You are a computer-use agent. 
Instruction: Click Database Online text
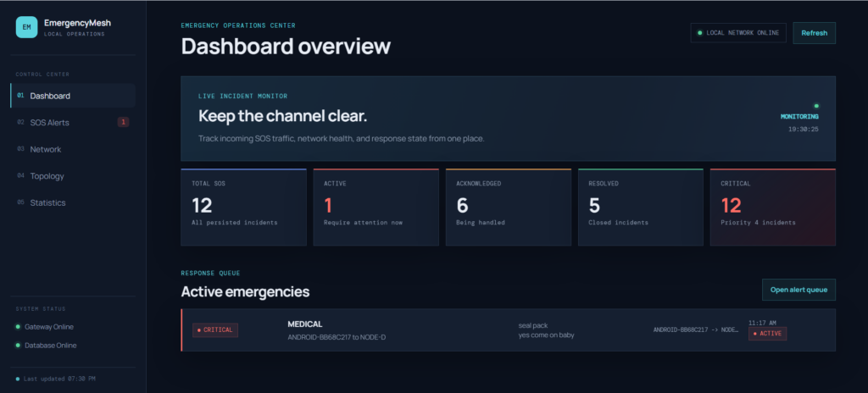50,346
